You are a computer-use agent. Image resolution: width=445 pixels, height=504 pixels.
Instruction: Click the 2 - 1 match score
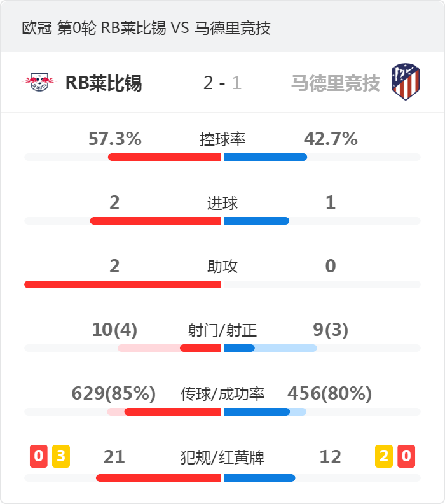(222, 83)
